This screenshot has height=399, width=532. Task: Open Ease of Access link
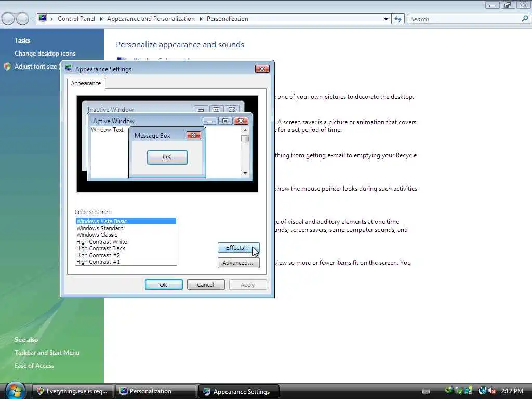[34, 366]
